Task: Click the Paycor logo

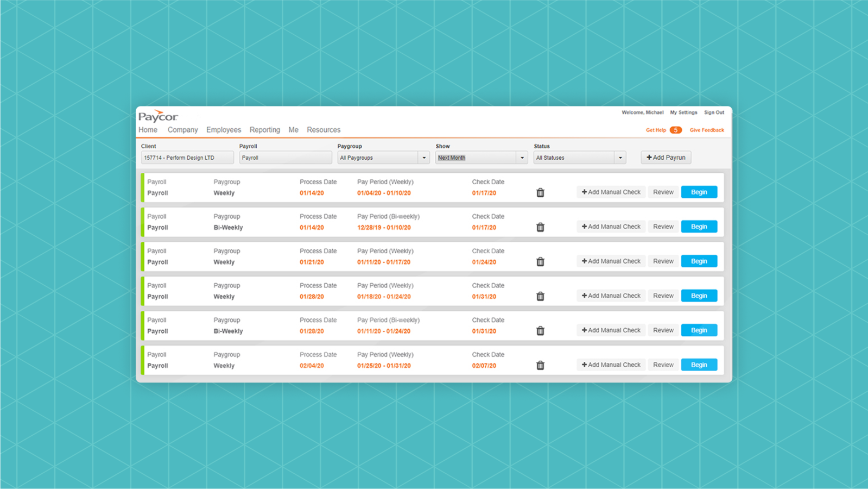Action: click(158, 116)
